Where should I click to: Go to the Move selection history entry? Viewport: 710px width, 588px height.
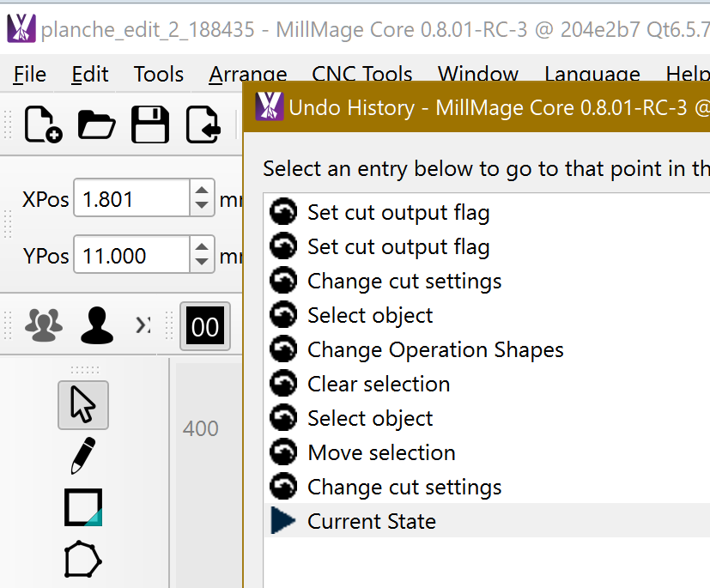pyautogui.click(x=381, y=452)
